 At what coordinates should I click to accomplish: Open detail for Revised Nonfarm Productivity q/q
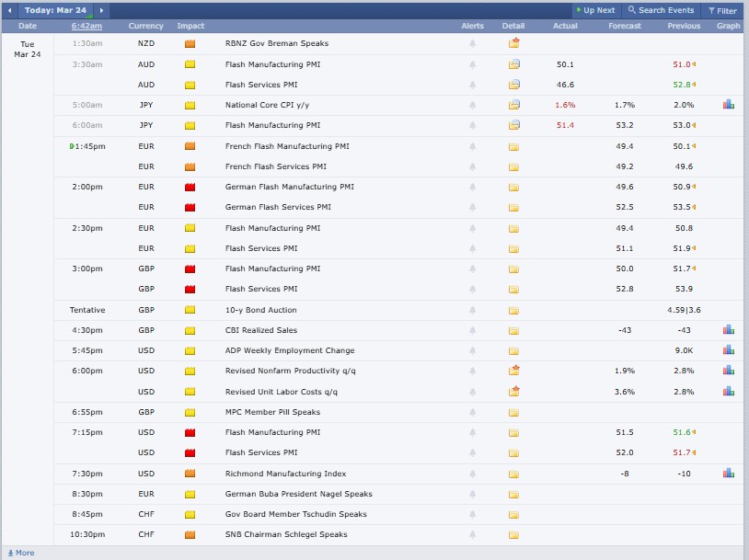tap(514, 371)
